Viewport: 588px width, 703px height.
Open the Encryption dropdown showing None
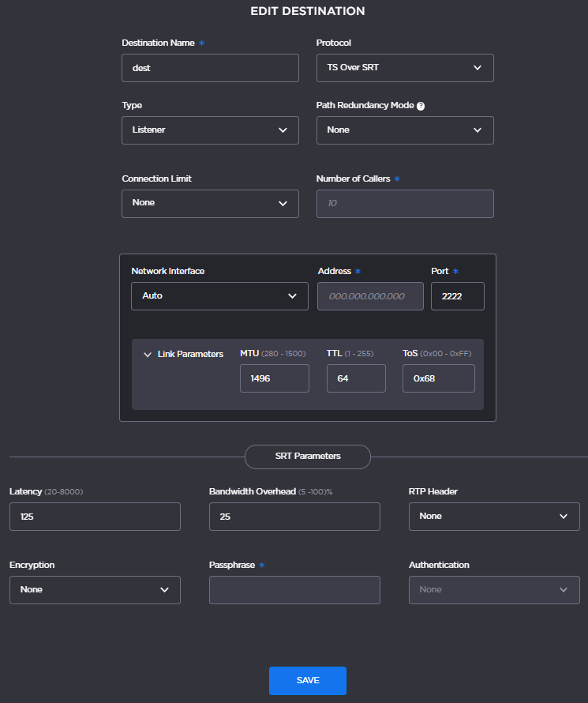point(95,589)
